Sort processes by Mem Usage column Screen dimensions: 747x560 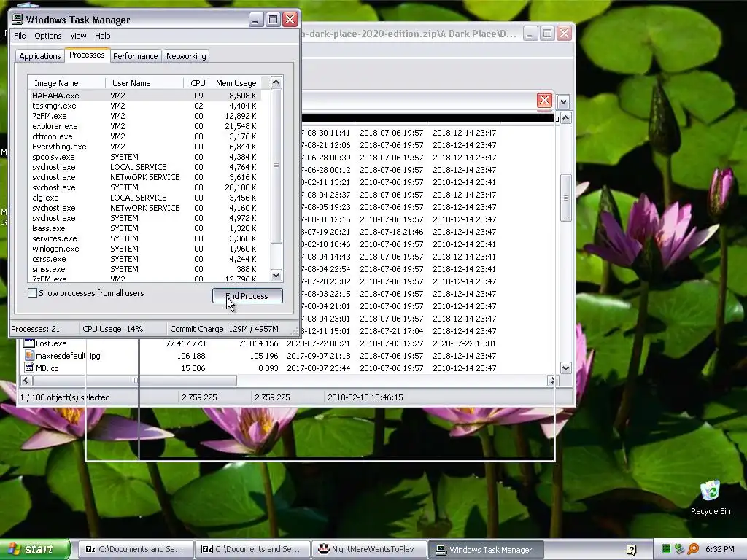pos(236,83)
